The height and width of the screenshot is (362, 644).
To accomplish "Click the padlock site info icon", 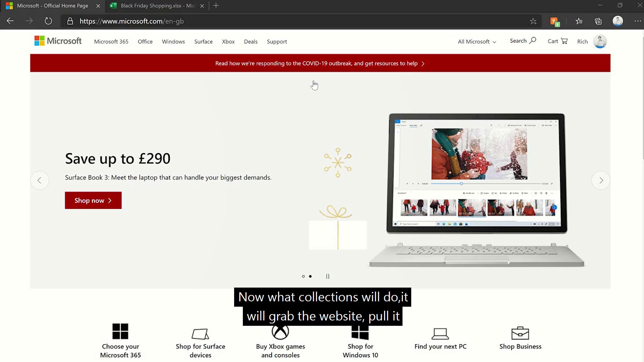I will pos(70,21).
